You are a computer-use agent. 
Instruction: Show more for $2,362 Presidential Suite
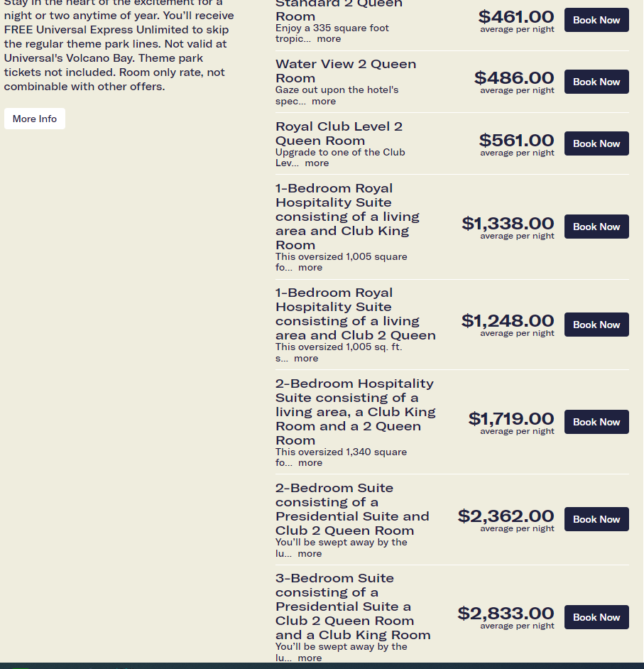310,554
